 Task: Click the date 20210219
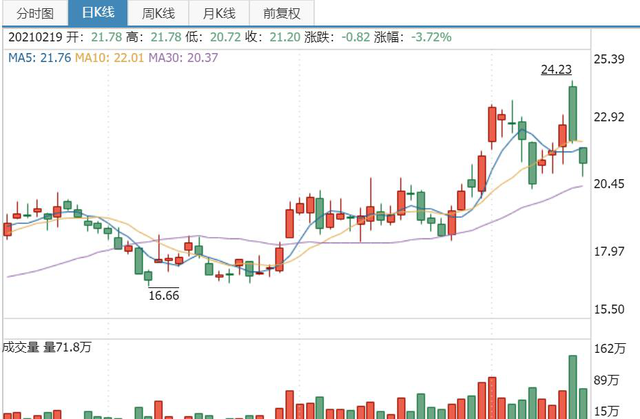click(x=35, y=37)
